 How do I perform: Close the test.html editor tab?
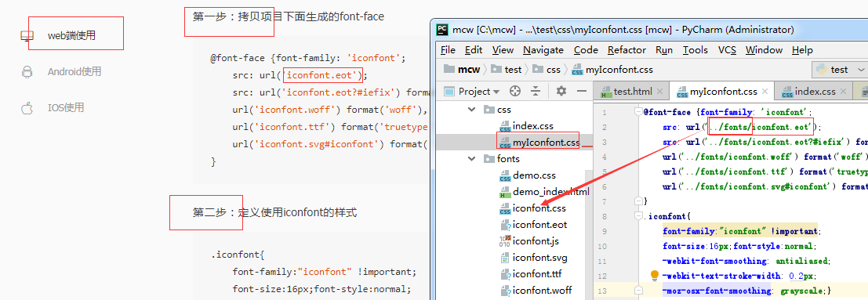coord(660,92)
